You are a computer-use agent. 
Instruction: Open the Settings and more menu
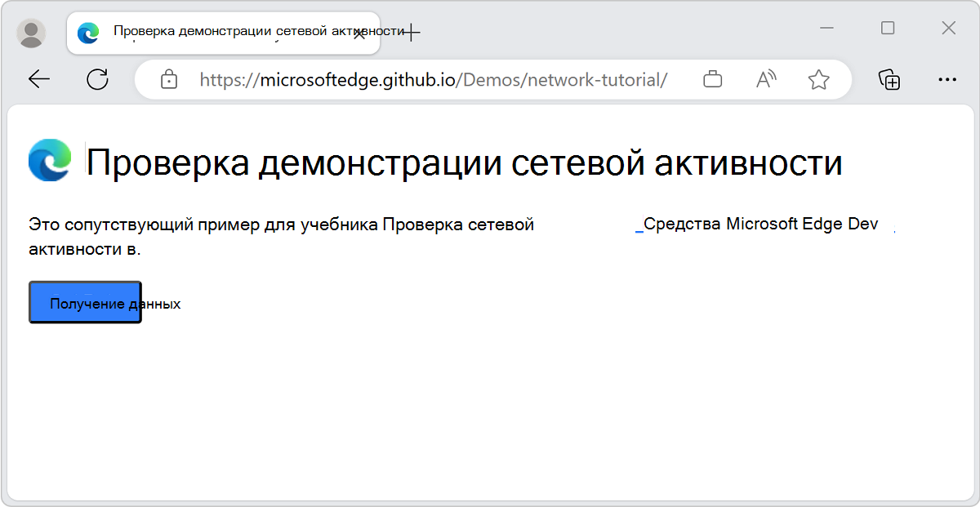point(947,79)
